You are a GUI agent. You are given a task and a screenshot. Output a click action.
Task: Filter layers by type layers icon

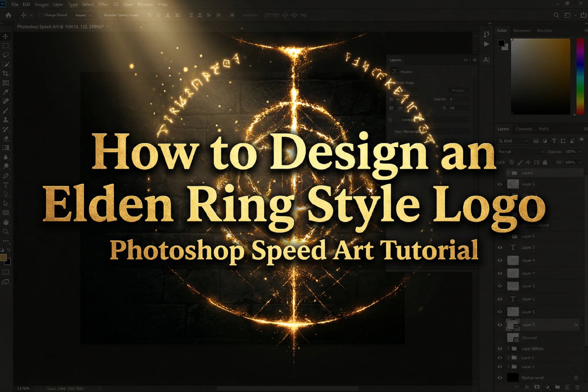click(x=554, y=141)
